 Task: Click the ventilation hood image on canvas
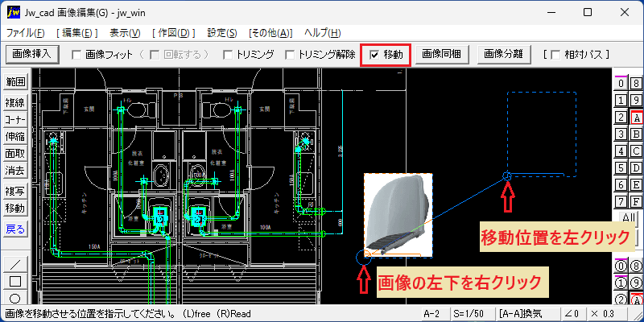(398, 215)
